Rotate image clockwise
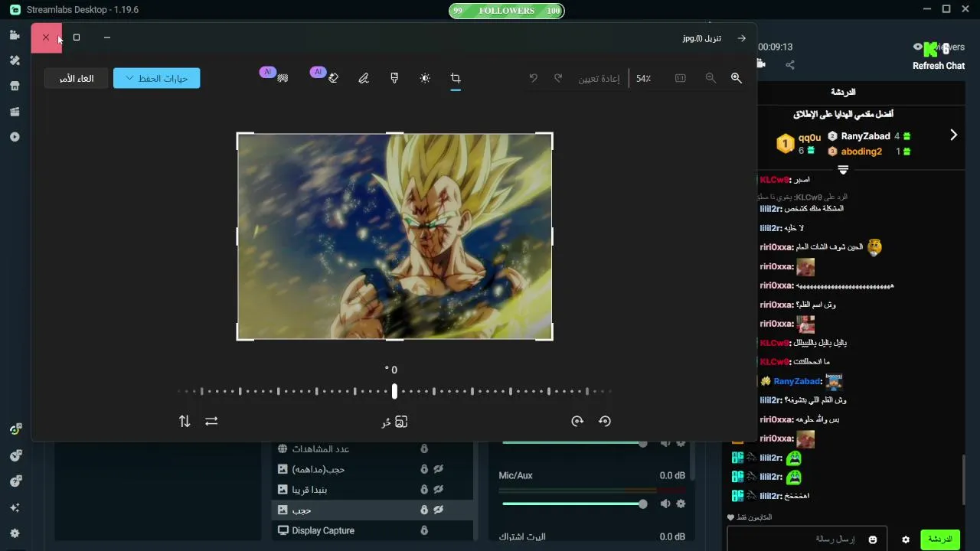This screenshot has height=551, width=980. coord(577,421)
